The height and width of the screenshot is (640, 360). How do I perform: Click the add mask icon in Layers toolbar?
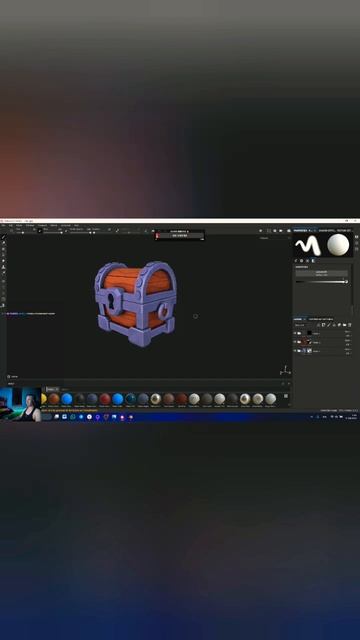pos(323,325)
